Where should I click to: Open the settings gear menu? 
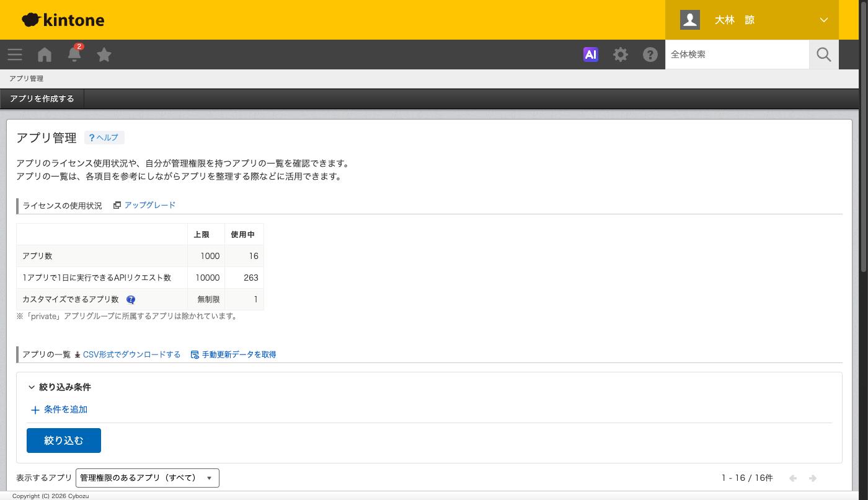click(621, 55)
